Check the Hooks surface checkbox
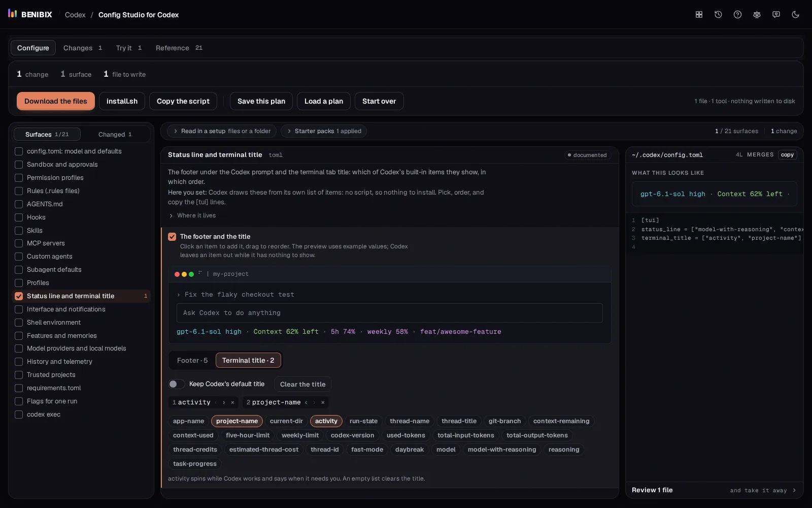Screen dimensions: 812x508 (x=19, y=217)
